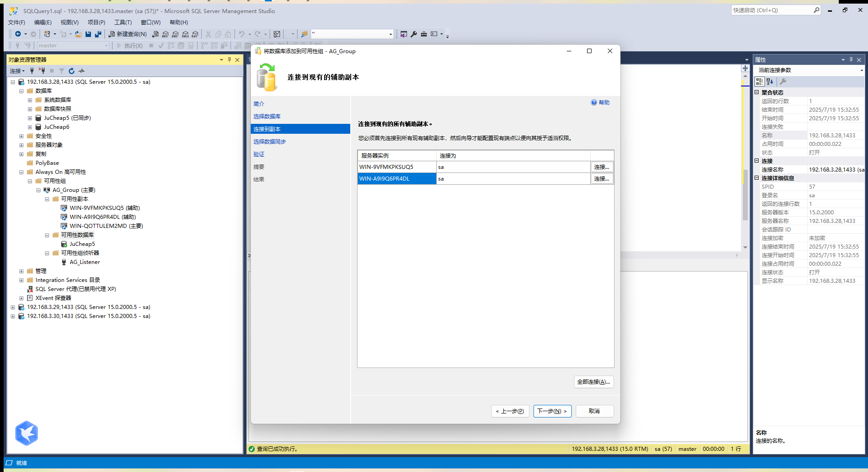Collapse the 192.168.3.28,1433 server node
868x472 pixels.
click(13, 82)
